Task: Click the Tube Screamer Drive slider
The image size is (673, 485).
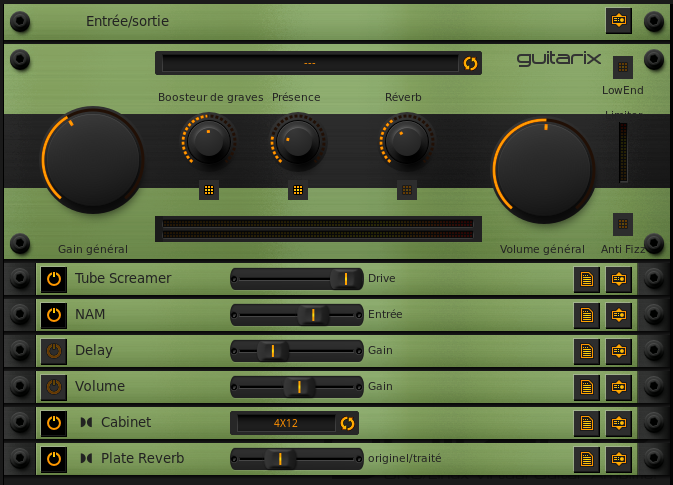Action: [297, 279]
